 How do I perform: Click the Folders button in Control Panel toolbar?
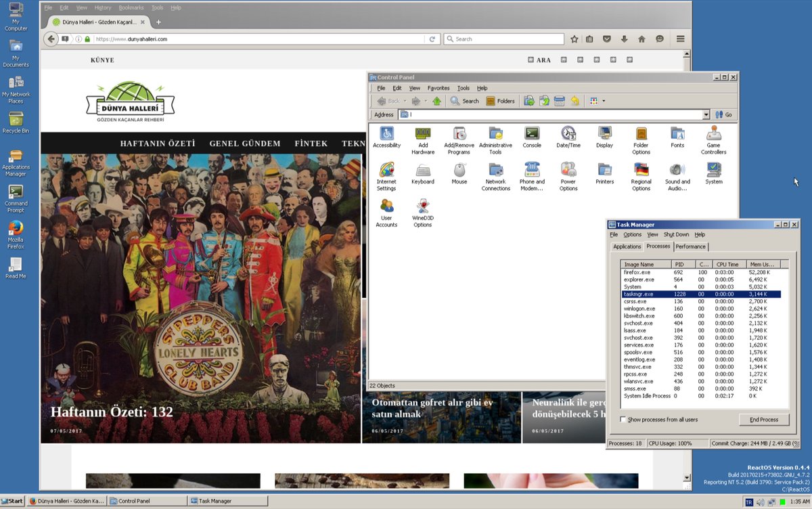[499, 101]
